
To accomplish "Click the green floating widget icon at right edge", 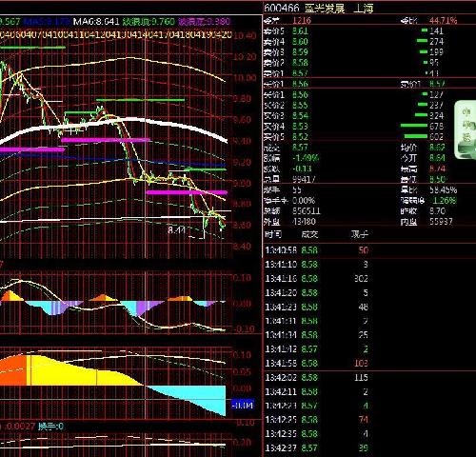I will click(466, 129).
